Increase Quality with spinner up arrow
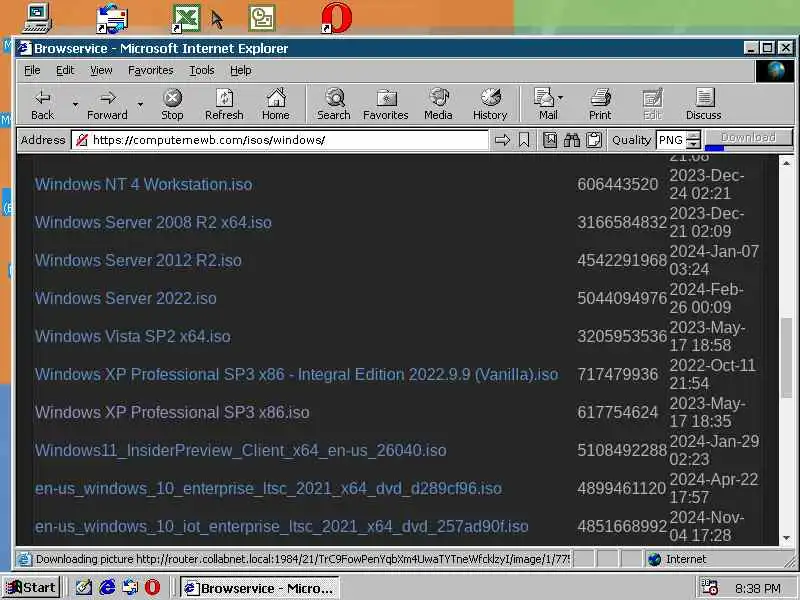800x600 pixels. (x=693, y=135)
